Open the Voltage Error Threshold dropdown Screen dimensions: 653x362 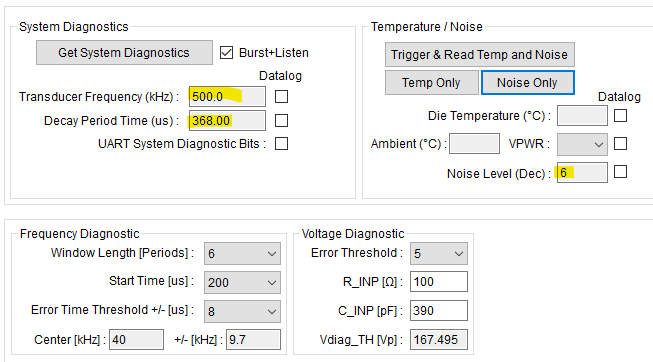coord(439,253)
